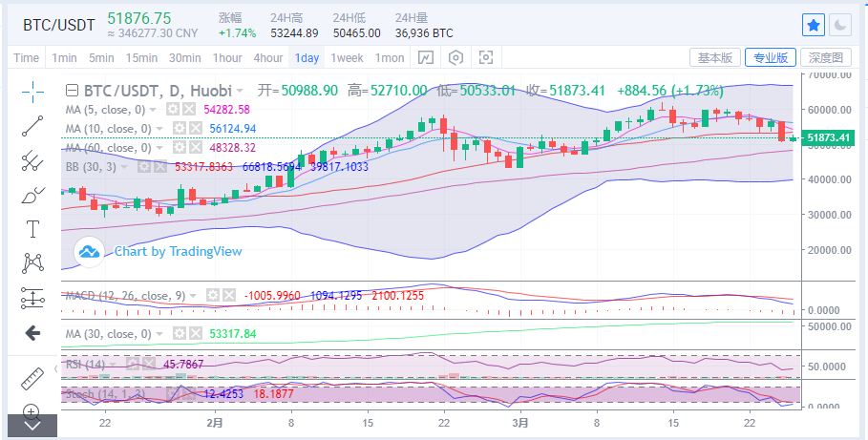Collapse the BTC/USDT legend with minus box
The width and height of the screenshot is (868, 440).
point(72,91)
